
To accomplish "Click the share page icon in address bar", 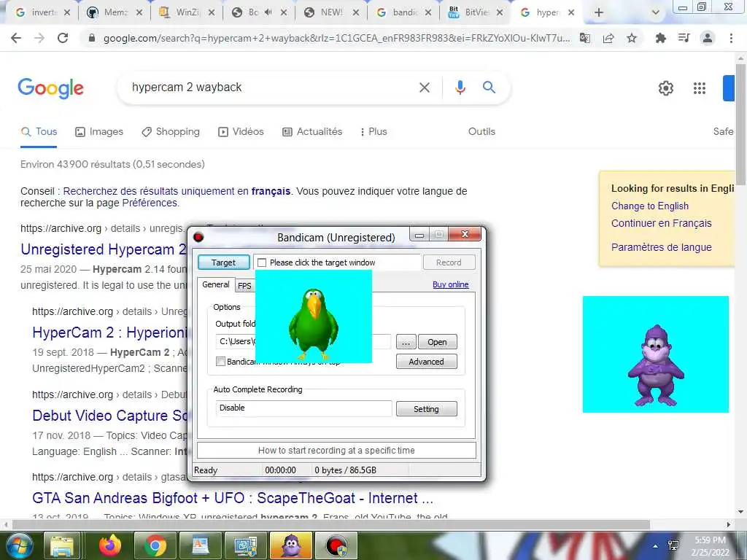I will click(608, 38).
